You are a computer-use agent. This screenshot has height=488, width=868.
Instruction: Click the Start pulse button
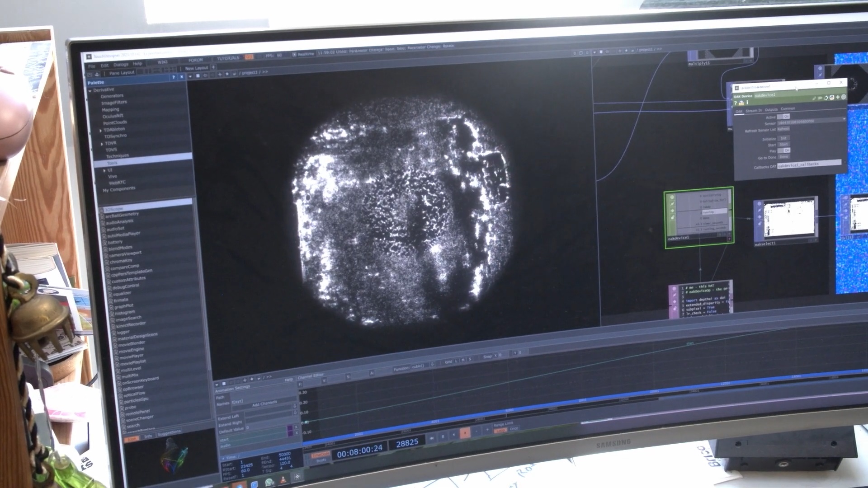783,145
